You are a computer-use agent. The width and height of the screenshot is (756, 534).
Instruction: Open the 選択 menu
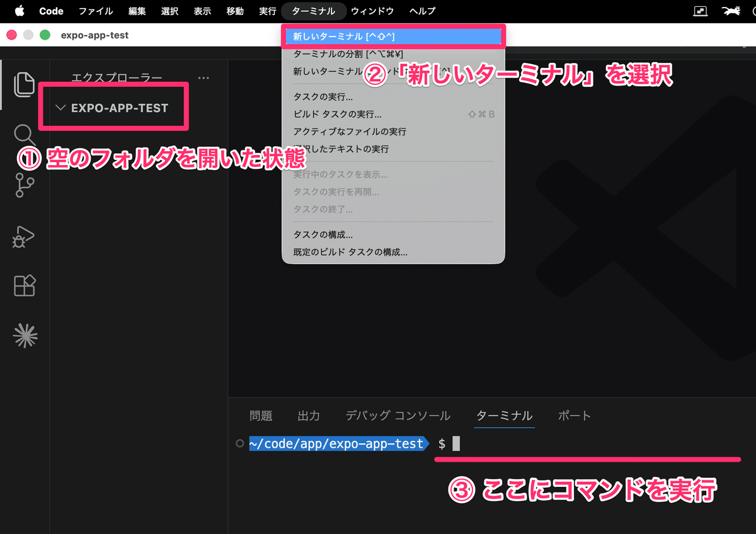pyautogui.click(x=169, y=11)
